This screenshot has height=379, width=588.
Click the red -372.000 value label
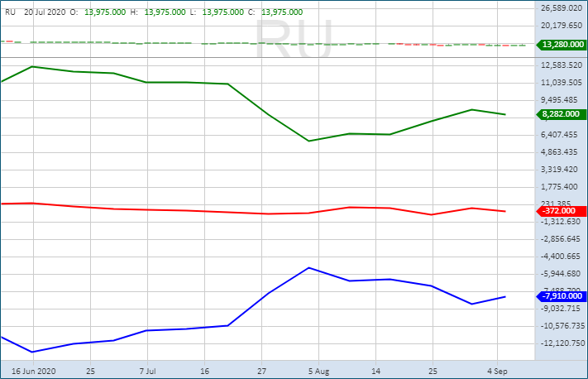562,211
